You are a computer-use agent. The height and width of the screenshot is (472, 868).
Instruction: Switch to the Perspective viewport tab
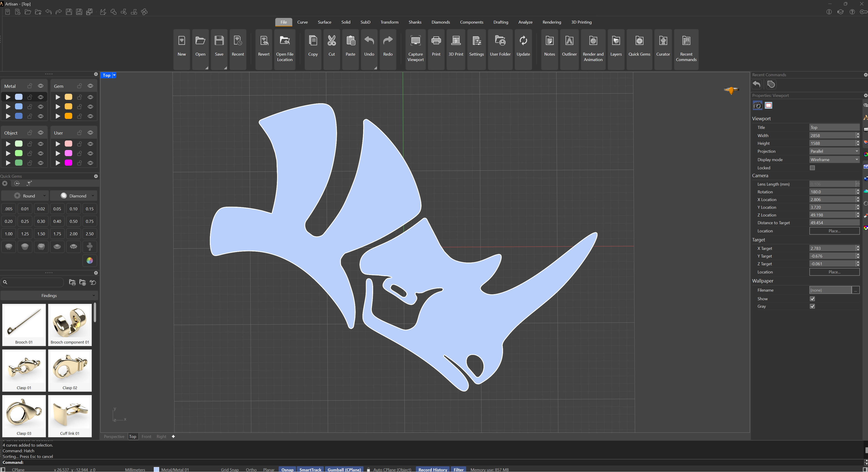coord(114,437)
